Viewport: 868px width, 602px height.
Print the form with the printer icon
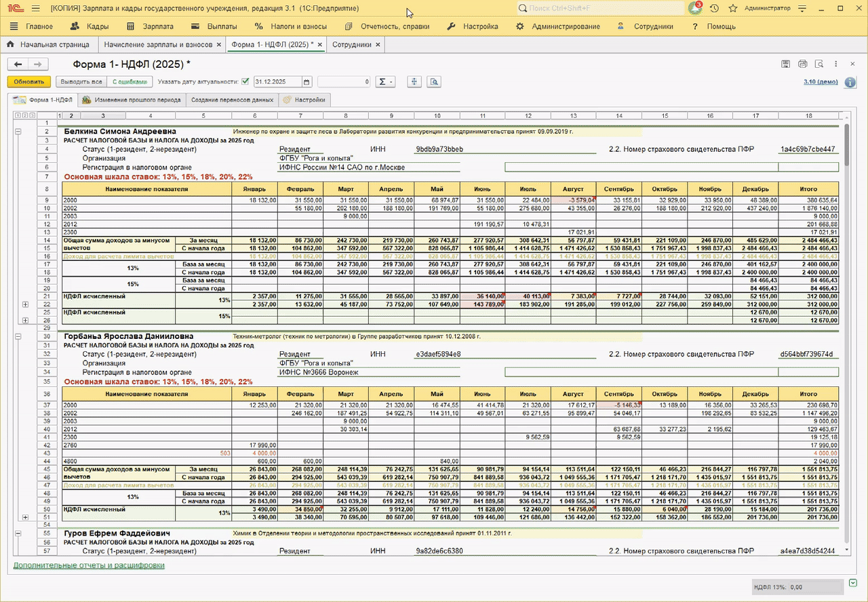[x=803, y=64]
